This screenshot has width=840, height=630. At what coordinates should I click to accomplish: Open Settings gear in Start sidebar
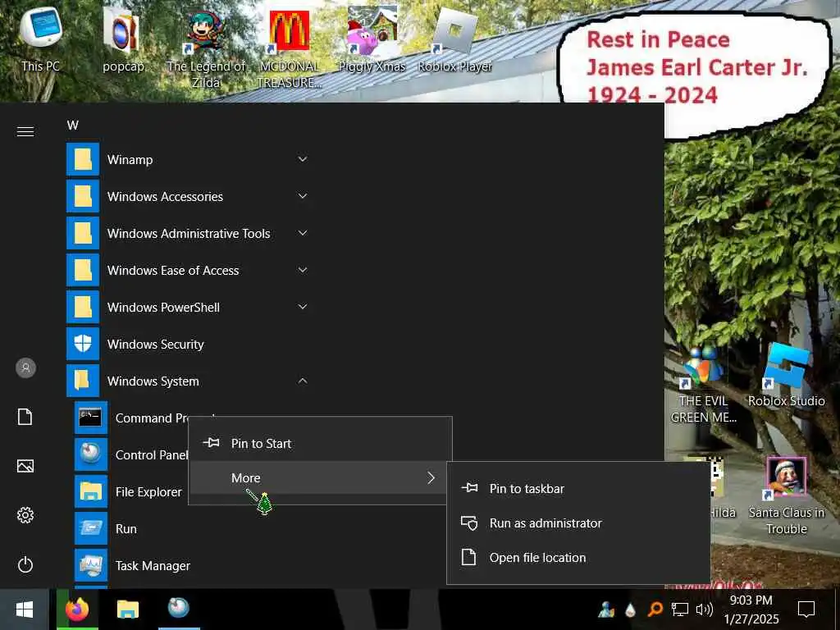pos(25,515)
